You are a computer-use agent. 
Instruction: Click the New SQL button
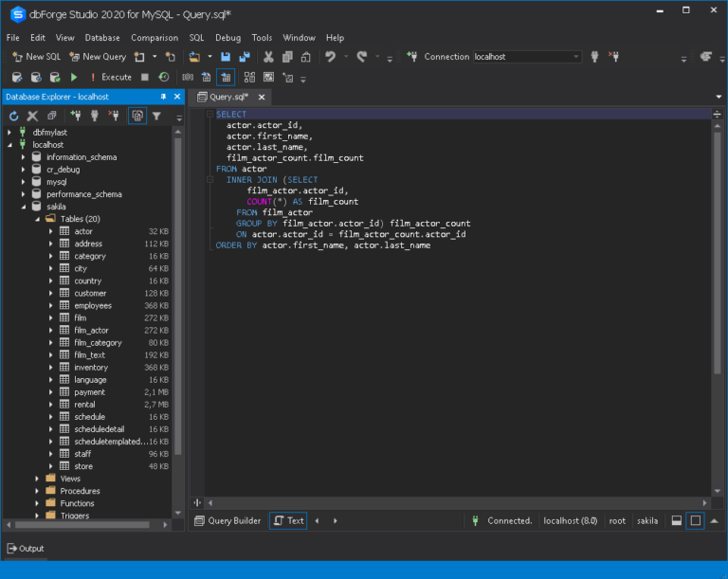36,57
